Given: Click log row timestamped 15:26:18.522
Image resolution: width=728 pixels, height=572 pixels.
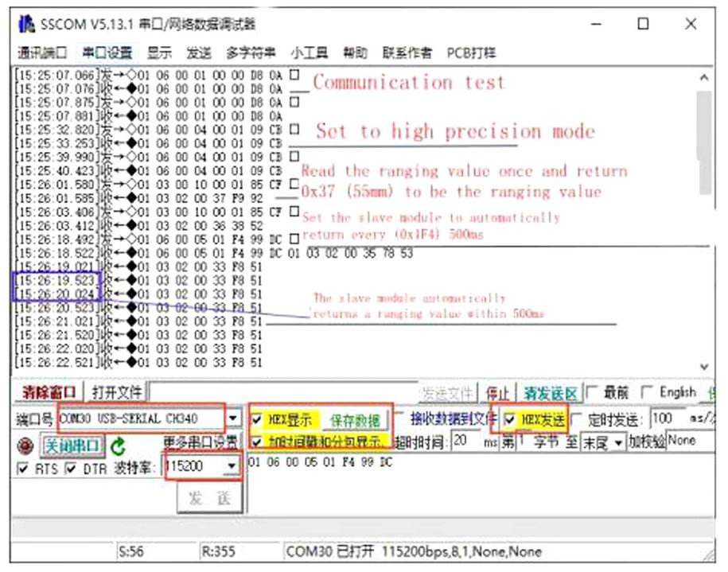Looking at the screenshot, I should pyautogui.click(x=213, y=253).
